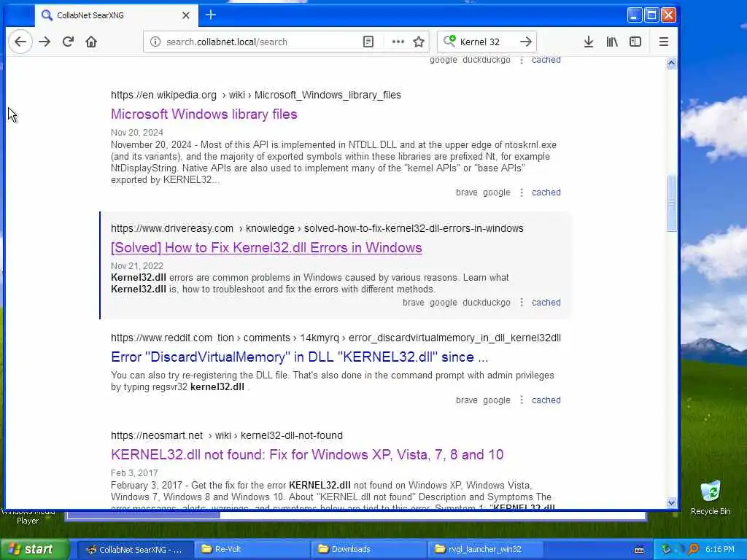The height and width of the screenshot is (560, 747).
Task: Click the scrollbar down arrow
Action: point(671,502)
